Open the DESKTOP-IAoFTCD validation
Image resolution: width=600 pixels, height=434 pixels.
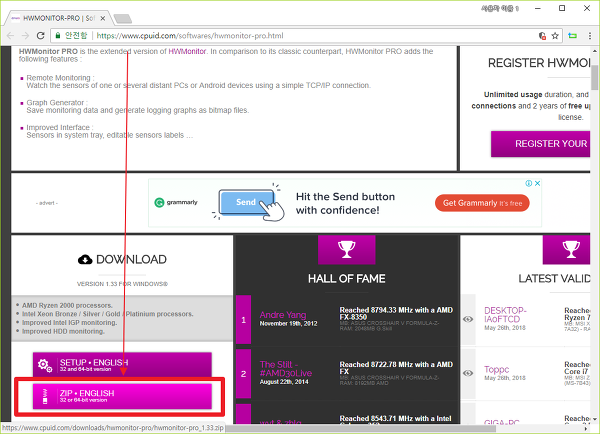coord(505,315)
